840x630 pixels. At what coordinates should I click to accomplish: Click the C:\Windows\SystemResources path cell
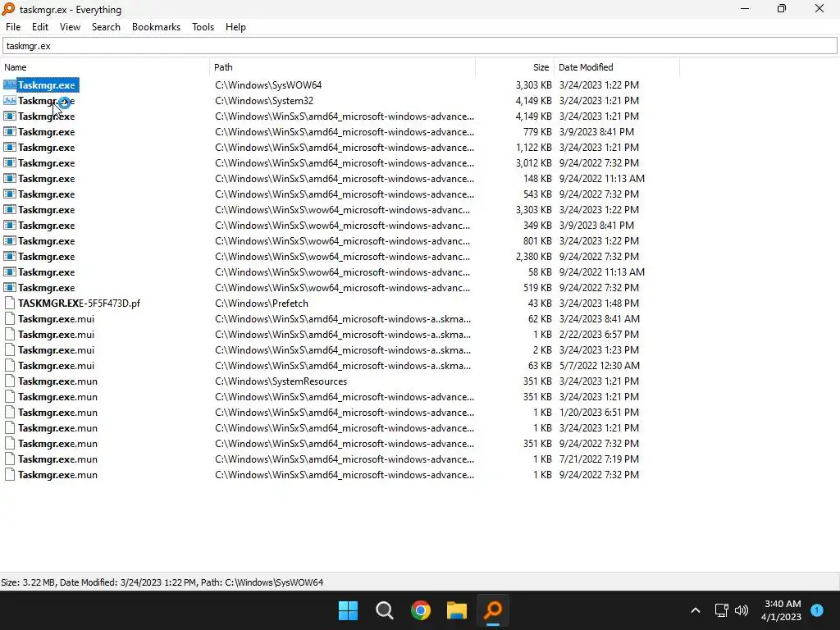(x=281, y=381)
